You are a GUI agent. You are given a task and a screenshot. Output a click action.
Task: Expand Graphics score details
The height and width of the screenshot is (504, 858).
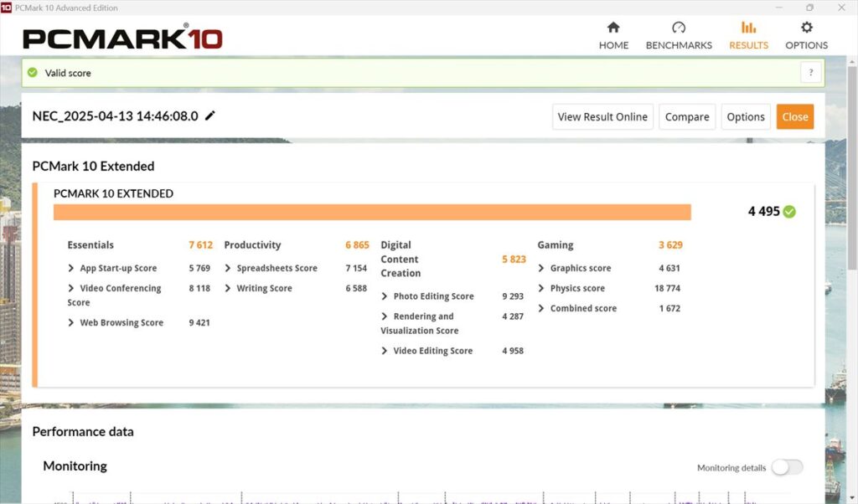(x=541, y=268)
